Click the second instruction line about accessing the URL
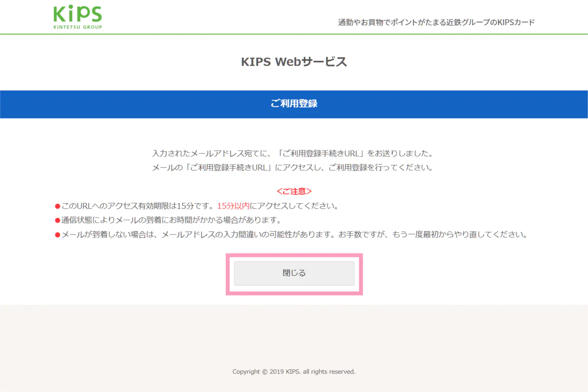 click(293, 167)
